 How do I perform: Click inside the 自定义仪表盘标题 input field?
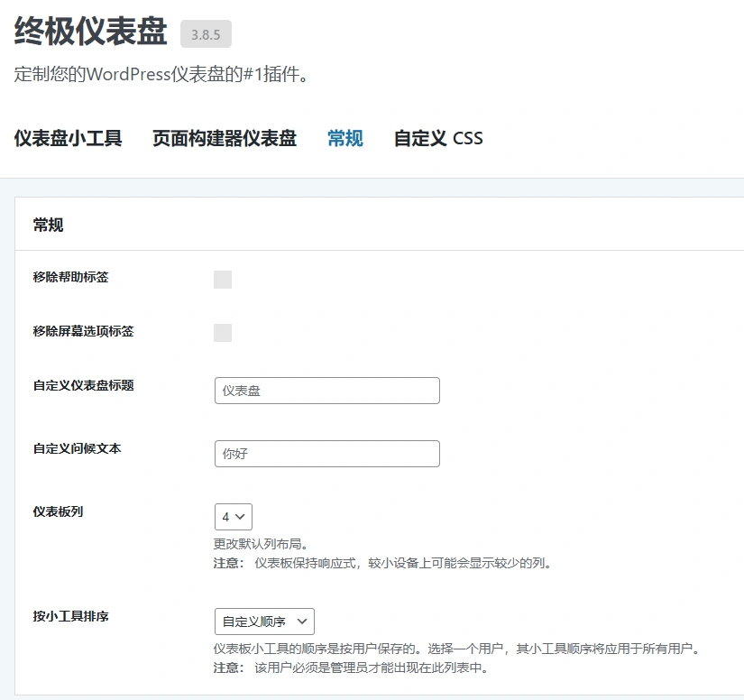coord(326,390)
